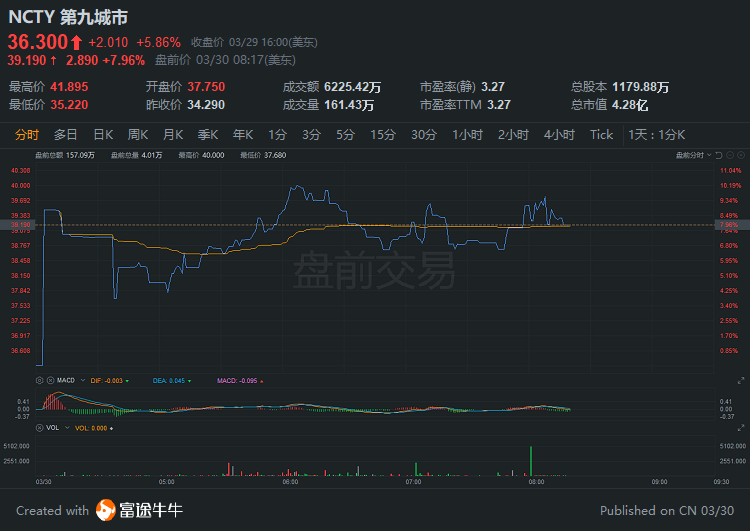The width and height of the screenshot is (750, 531).
Task: Click the 昨收价 34.290 value
Action: tap(206, 105)
